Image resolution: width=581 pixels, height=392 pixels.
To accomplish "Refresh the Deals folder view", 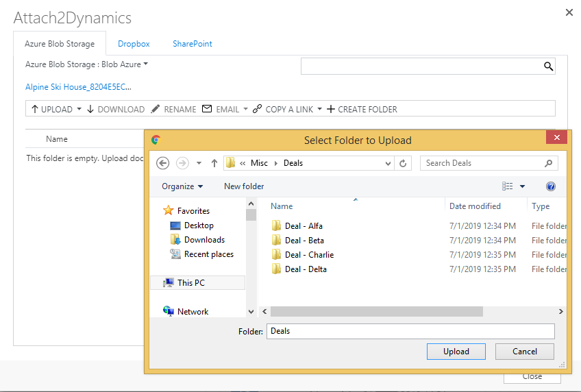I will [x=403, y=163].
